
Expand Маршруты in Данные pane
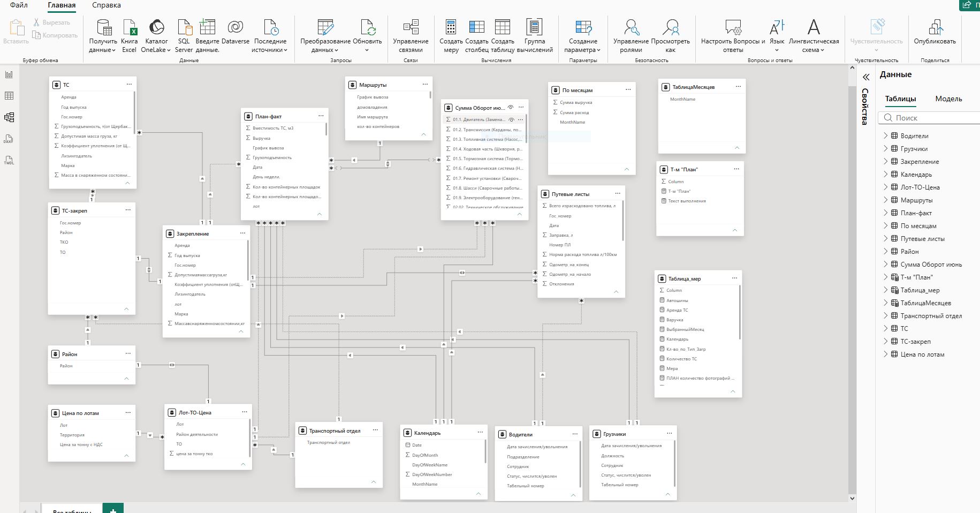click(885, 200)
